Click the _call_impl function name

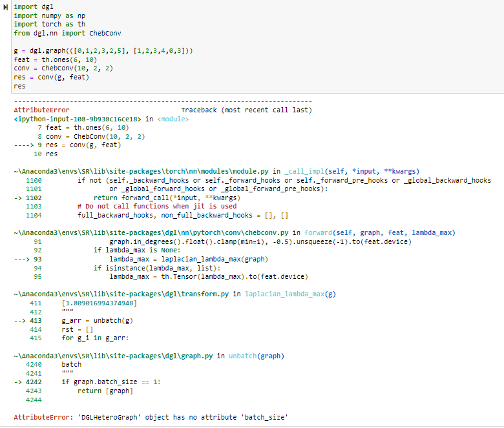pos(304,172)
